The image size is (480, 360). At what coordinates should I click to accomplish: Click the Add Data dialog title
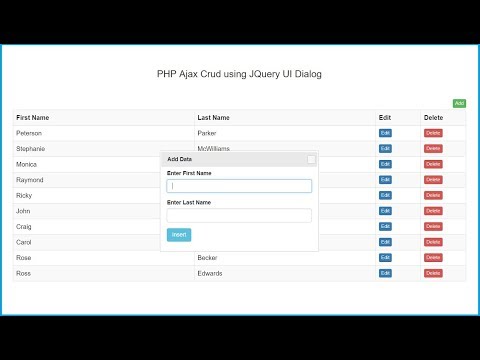coord(180,159)
